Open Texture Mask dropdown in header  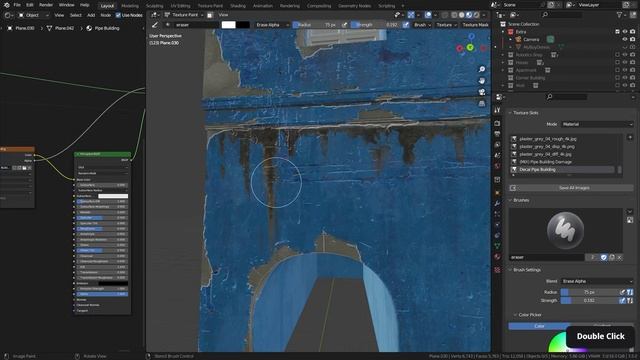click(x=475, y=25)
